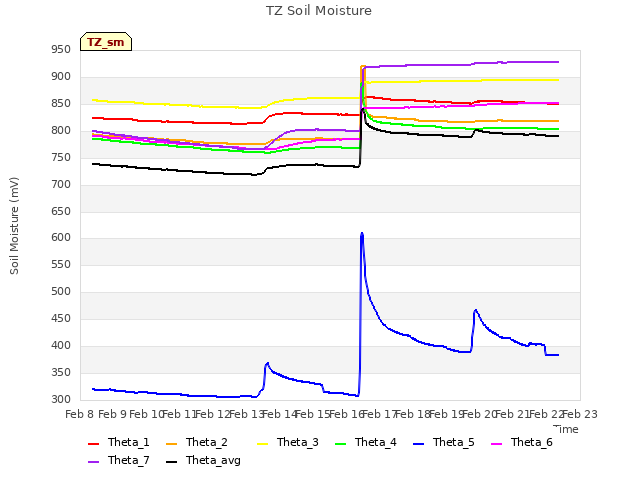Toggle Theta_7 legend entry
Screen dimensions: 640x480
tap(119, 460)
